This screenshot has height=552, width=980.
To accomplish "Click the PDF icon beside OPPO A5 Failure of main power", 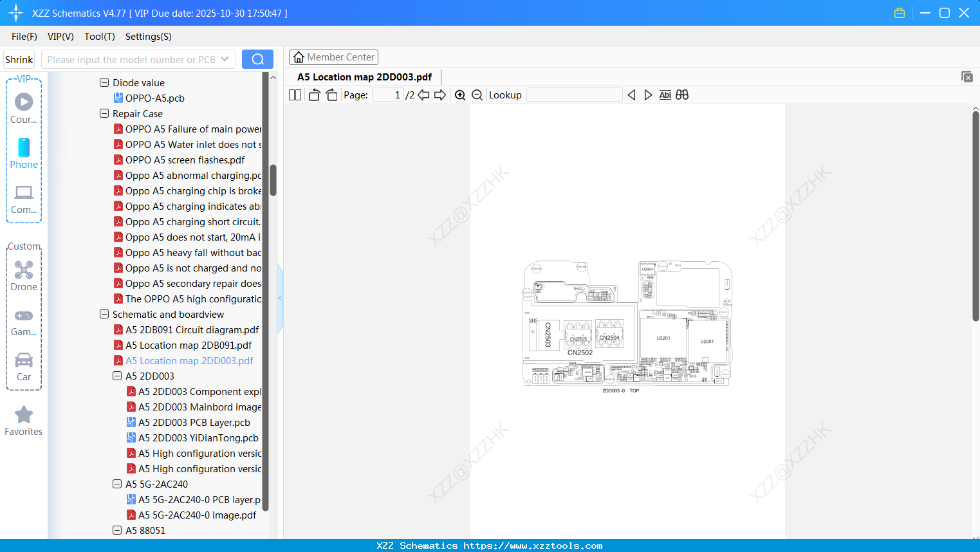I will coord(118,129).
